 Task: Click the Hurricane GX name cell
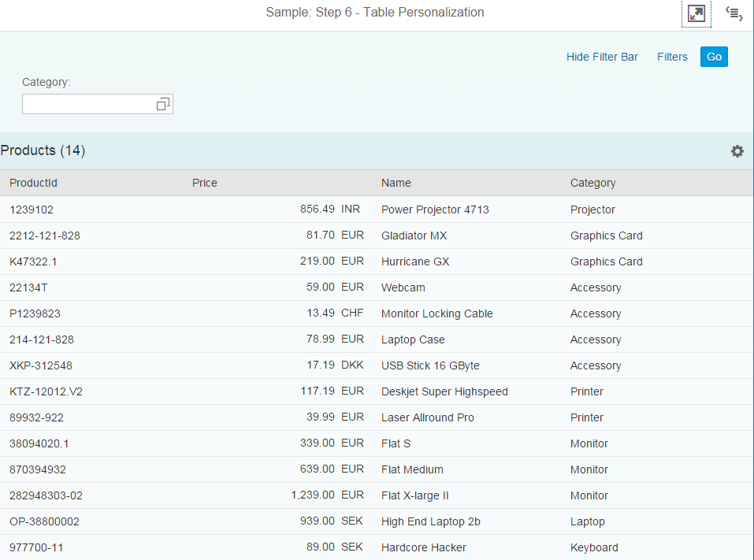coord(415,261)
